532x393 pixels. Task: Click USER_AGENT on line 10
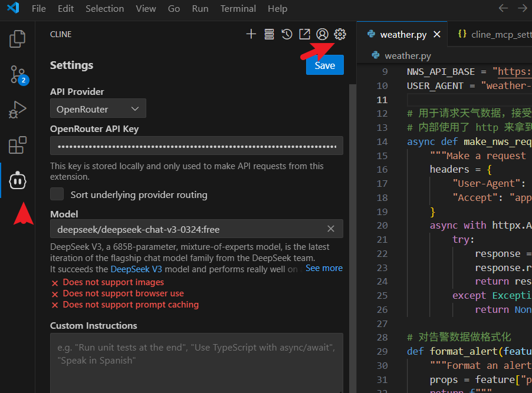point(435,86)
